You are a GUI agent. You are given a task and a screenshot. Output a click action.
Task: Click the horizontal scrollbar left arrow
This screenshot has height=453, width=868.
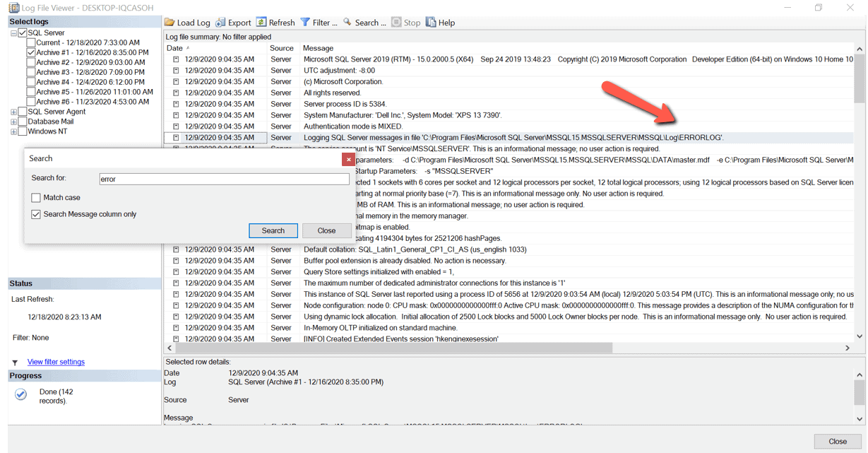pos(170,348)
